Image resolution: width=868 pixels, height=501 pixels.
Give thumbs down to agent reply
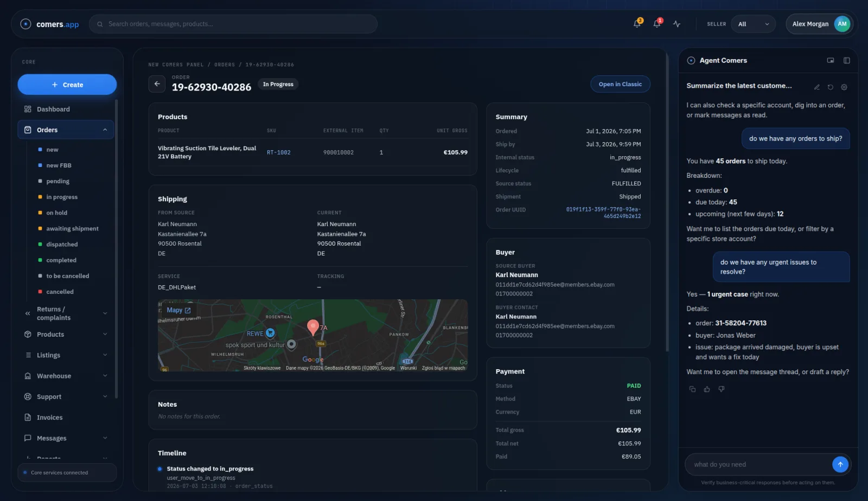tap(722, 389)
